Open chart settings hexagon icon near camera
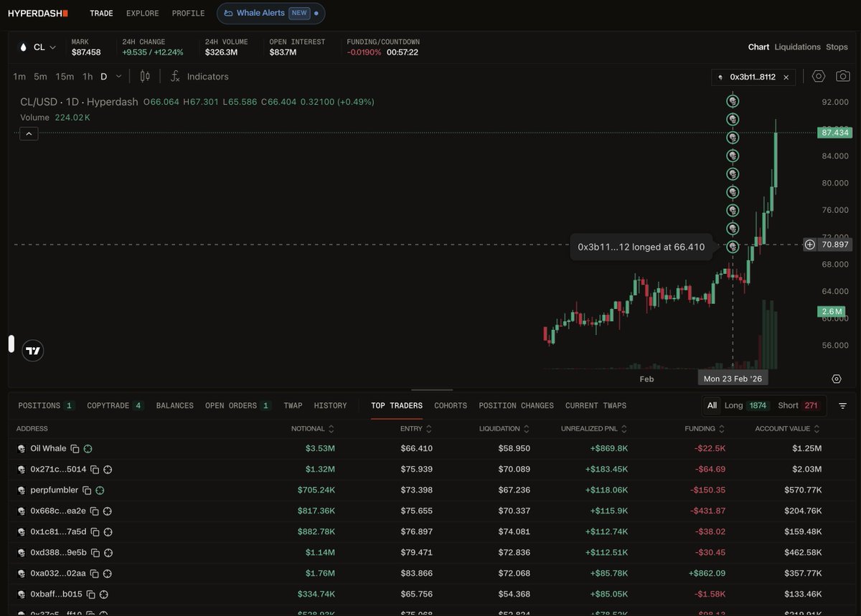Viewport: 861px width, 616px height. pyautogui.click(x=819, y=76)
